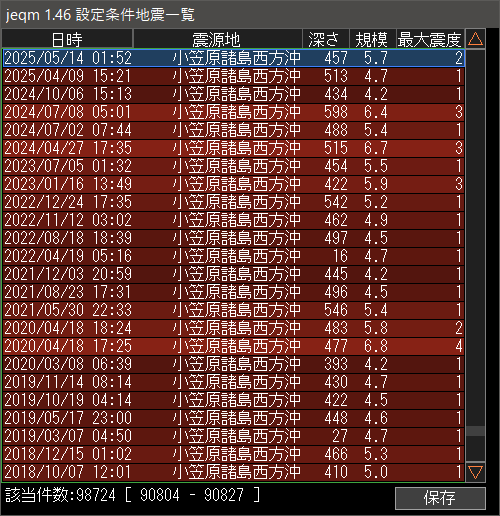The width and height of the screenshot is (500, 516).
Task: Select the 2023/01/16 13:49 earthquake row
Action: 234,184
